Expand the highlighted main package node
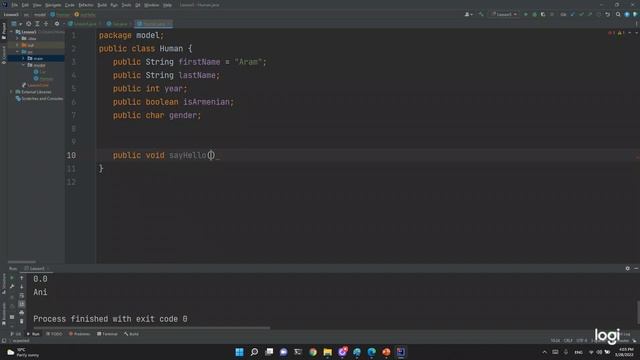This screenshot has width=640, height=360. tap(24, 58)
